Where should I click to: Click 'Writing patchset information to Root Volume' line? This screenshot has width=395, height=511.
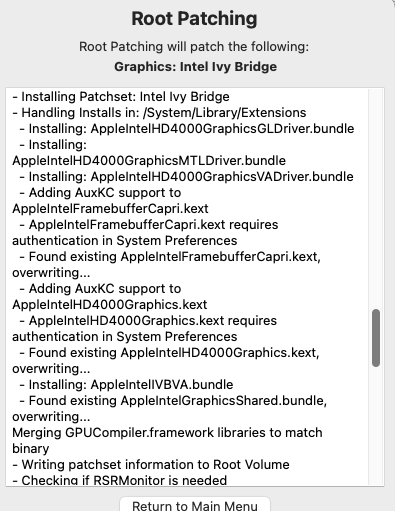[151, 465]
